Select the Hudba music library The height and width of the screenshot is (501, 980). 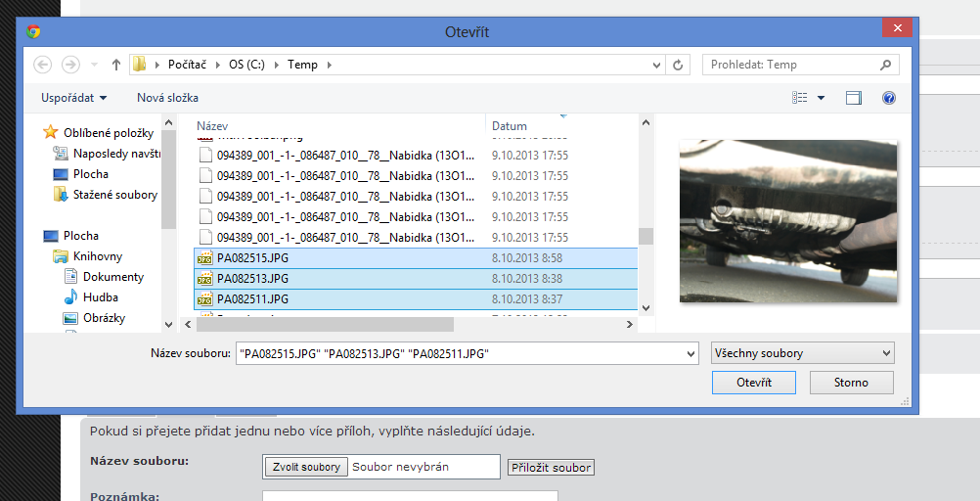click(100, 297)
